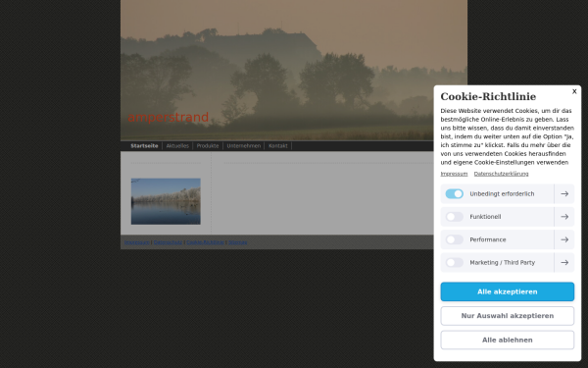
Task: Expand Unbedingt erforderlich details arrow
Action: point(564,193)
